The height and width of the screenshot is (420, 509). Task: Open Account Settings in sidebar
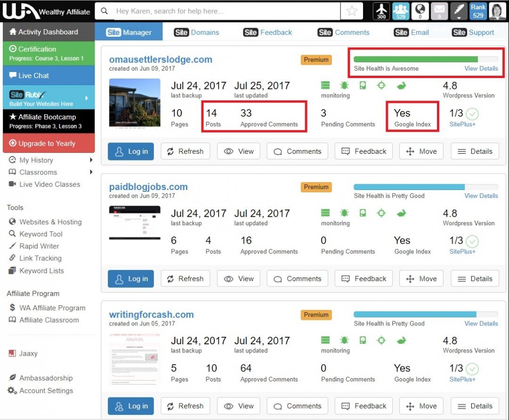40,390
